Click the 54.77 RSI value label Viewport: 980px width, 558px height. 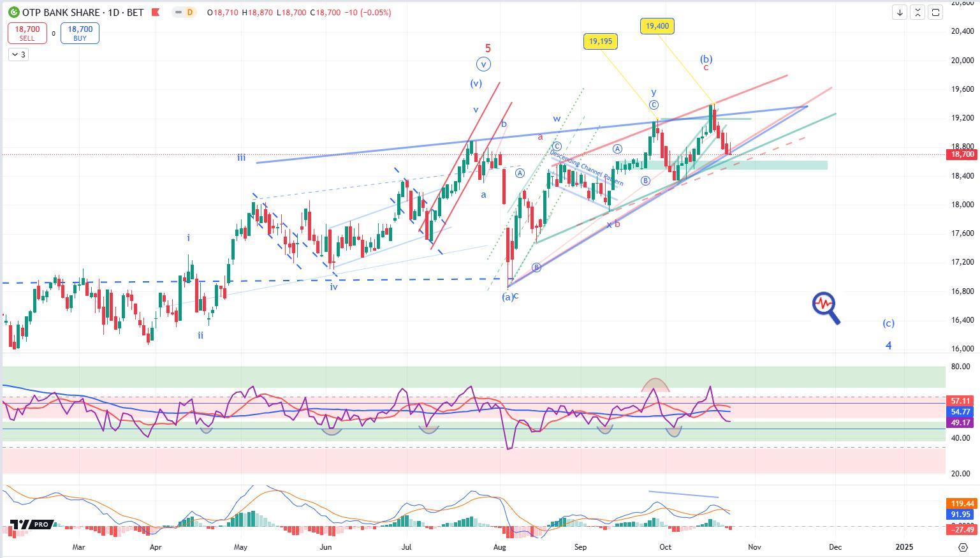coord(960,412)
